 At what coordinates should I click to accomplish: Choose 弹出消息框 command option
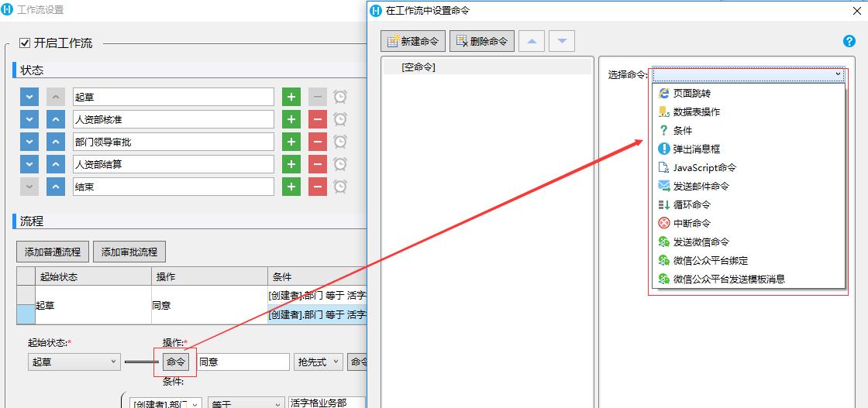[x=747, y=149]
